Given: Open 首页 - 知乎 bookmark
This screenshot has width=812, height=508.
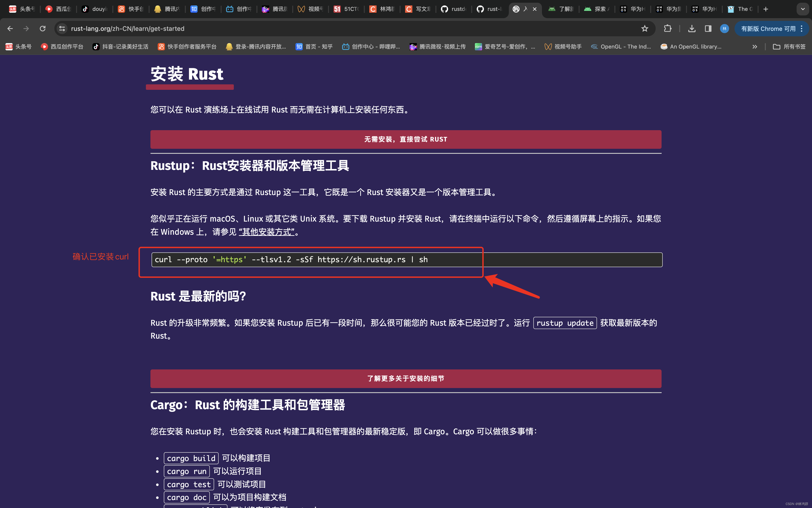Looking at the screenshot, I should pyautogui.click(x=314, y=47).
